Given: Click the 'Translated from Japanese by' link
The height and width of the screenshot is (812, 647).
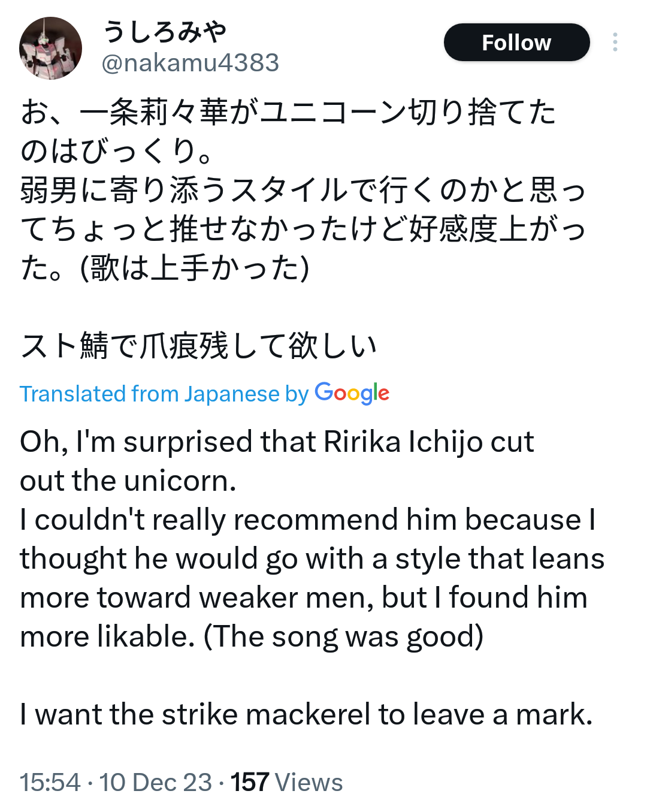Looking at the screenshot, I should pos(164,394).
